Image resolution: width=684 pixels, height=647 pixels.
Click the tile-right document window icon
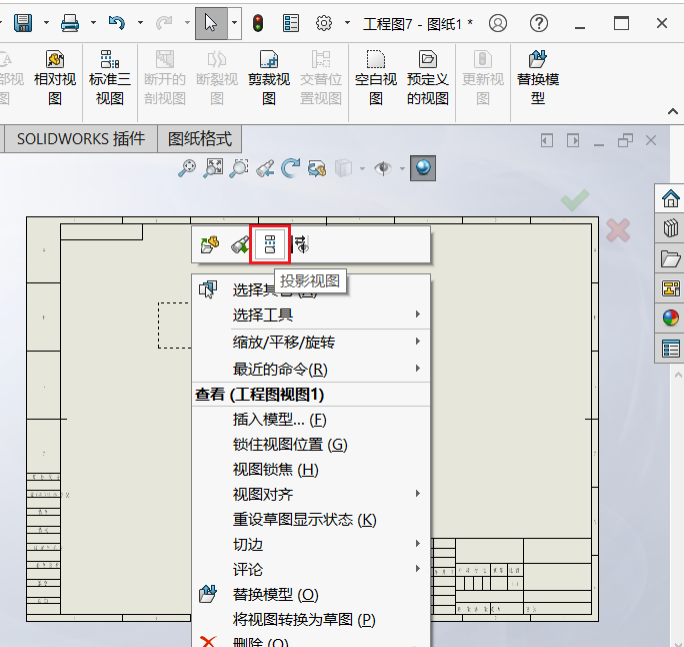pos(573,140)
